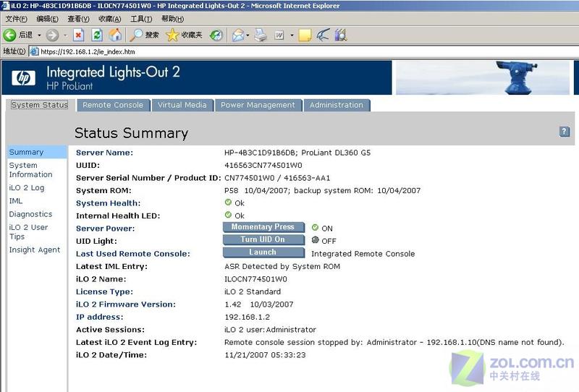
Task: Click the HP logo in header
Action: [x=23, y=77]
